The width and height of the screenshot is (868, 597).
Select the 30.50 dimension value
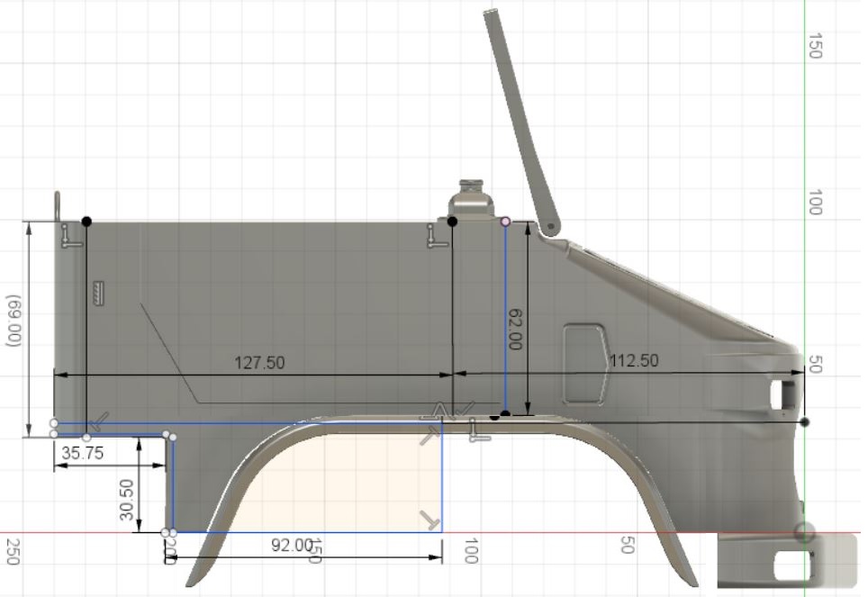(x=127, y=500)
